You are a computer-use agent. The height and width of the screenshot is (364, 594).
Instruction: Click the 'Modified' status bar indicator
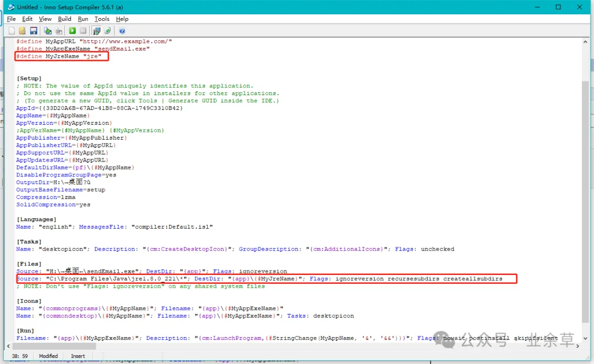(x=48, y=356)
